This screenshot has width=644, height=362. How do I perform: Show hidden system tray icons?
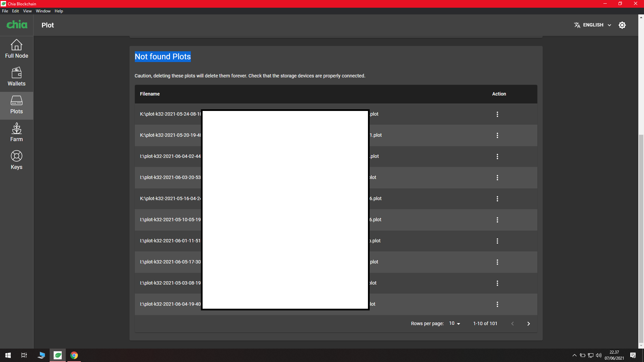(574, 355)
